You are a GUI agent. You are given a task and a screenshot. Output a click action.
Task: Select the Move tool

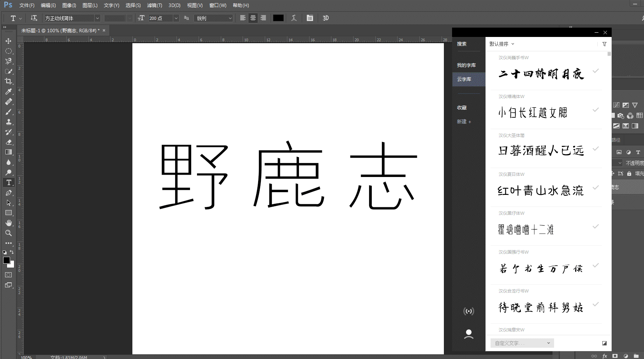coord(8,41)
